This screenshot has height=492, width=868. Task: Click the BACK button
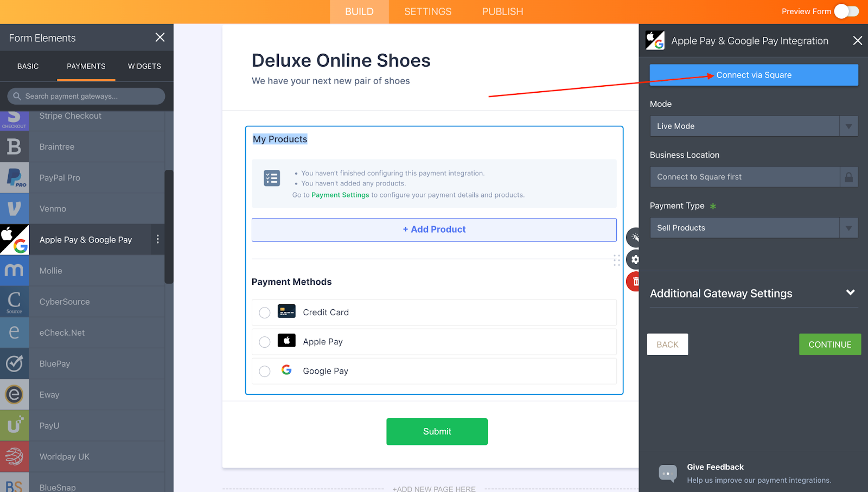667,344
